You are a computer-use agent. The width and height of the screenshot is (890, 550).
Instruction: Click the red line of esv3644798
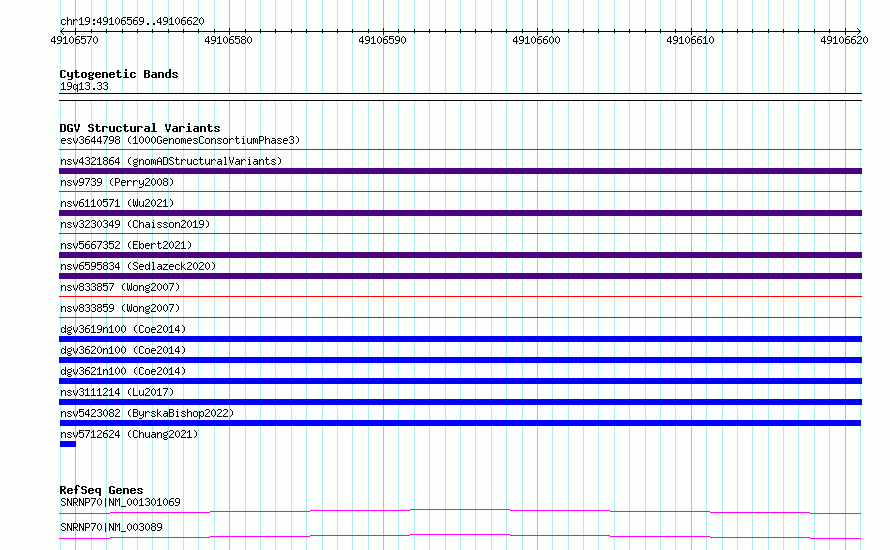(x=460, y=150)
